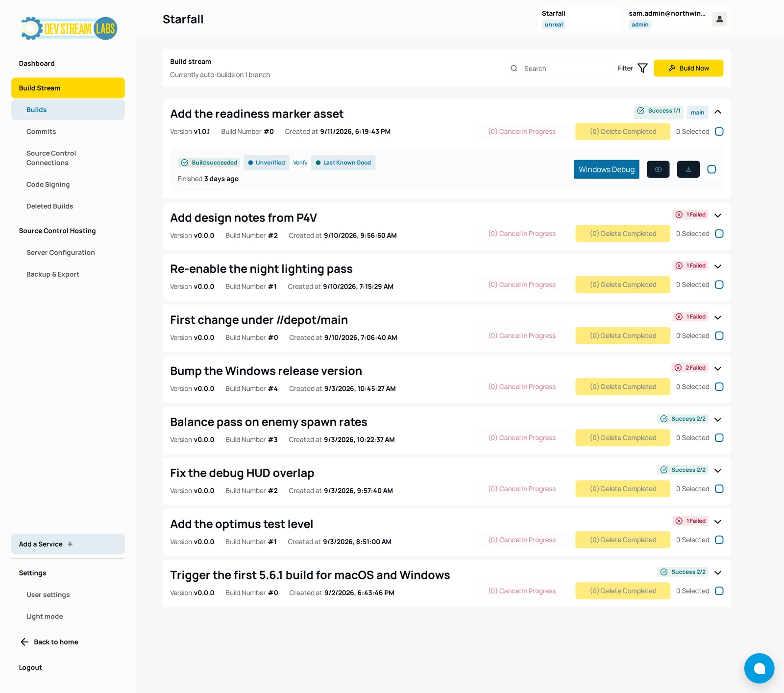Viewport: 784px width, 693px height.
Task: Select all builds for Add design notes from P4V
Action: pyautogui.click(x=719, y=234)
